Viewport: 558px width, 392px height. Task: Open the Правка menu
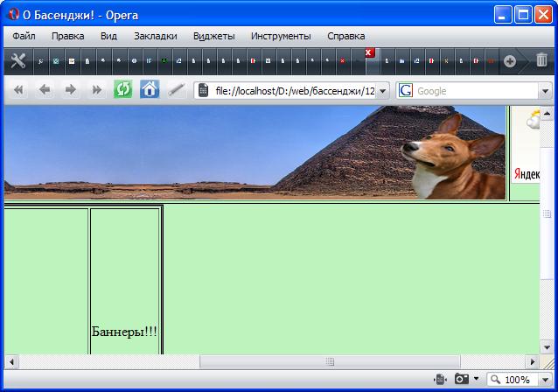click(x=68, y=36)
